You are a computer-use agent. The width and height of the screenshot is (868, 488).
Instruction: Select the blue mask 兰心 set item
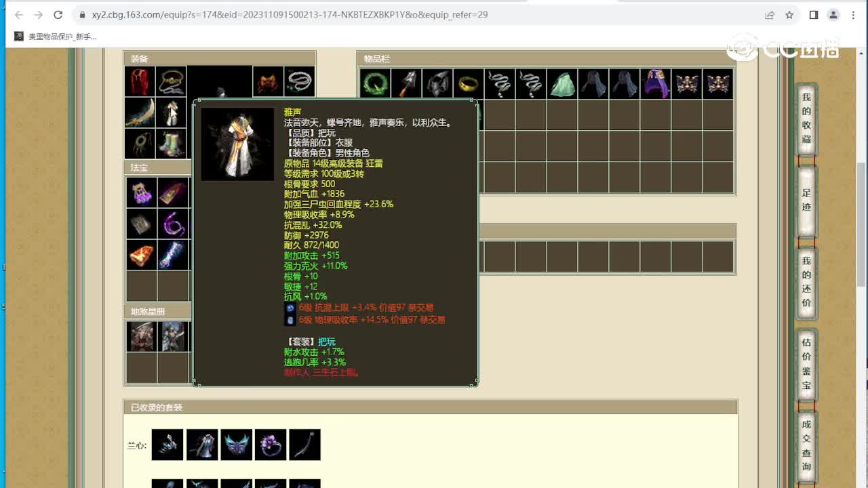click(x=237, y=445)
